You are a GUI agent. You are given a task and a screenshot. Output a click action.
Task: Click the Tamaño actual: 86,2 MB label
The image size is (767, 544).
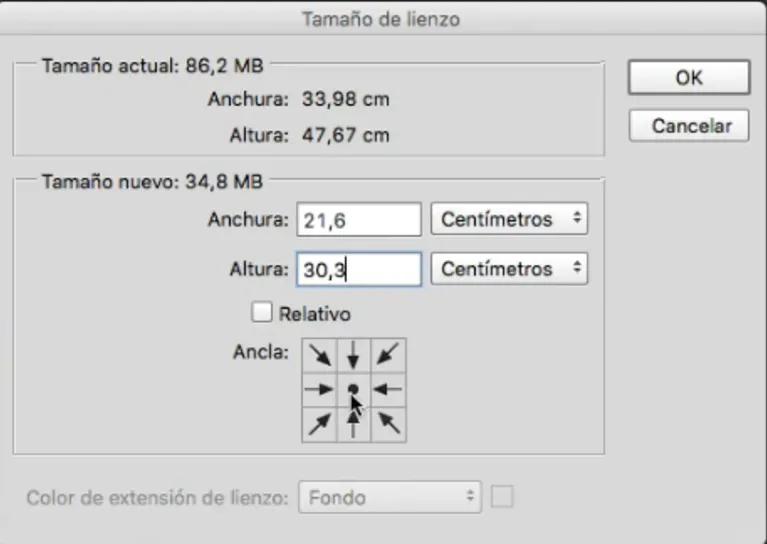coord(153,66)
